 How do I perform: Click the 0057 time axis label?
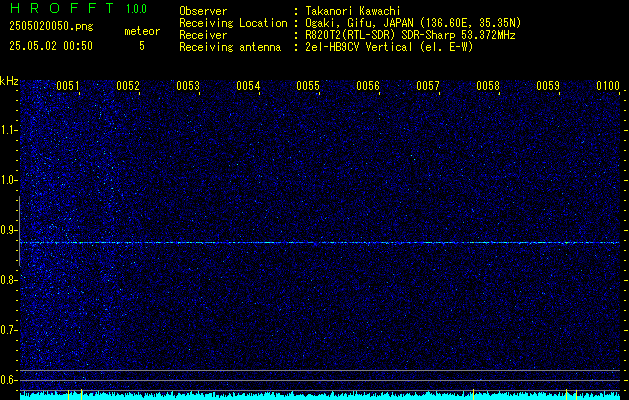(428, 86)
